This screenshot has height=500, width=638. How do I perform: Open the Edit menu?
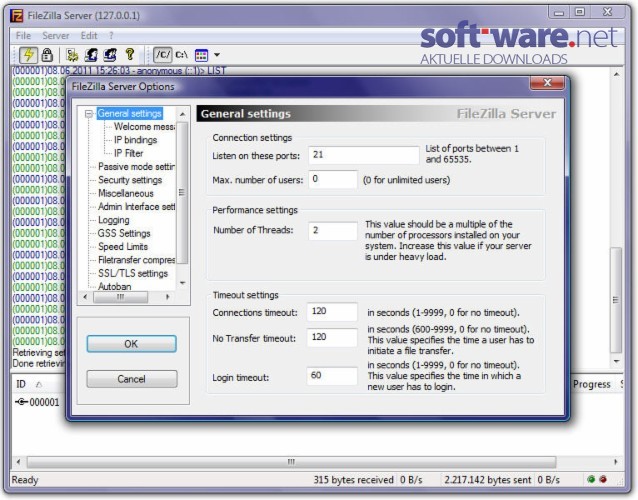89,36
